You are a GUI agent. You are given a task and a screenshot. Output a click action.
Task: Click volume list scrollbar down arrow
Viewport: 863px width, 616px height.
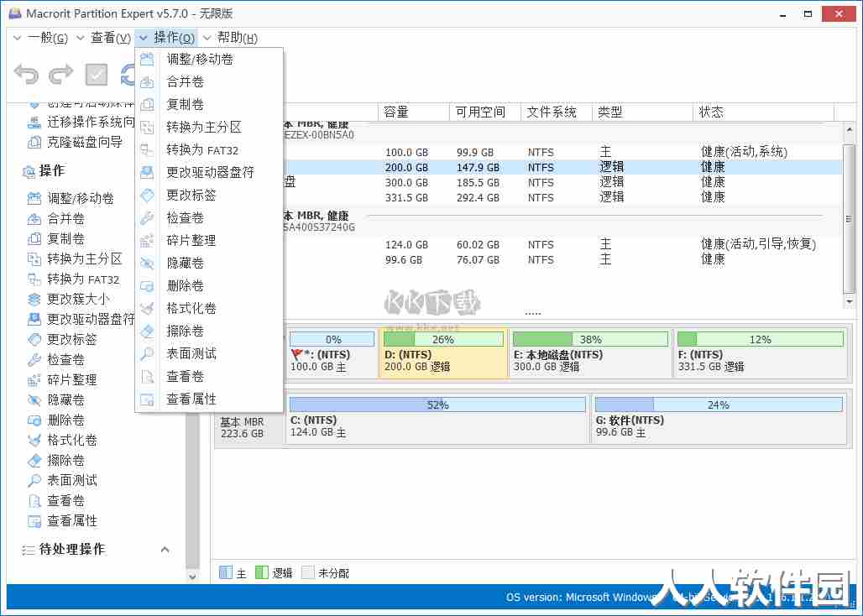click(x=850, y=301)
